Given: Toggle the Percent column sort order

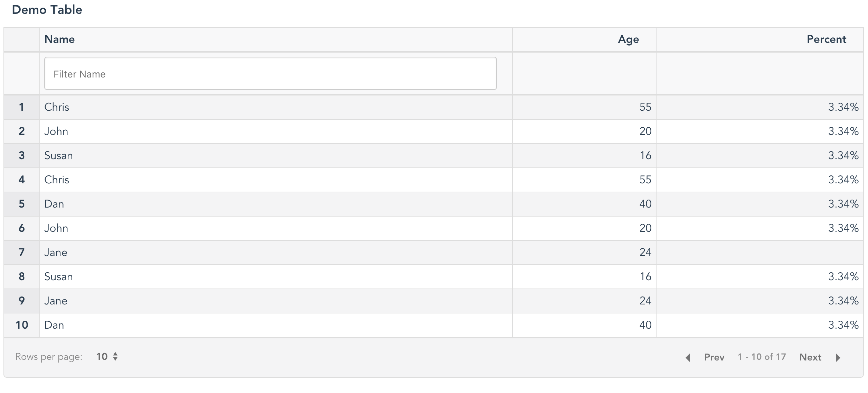Looking at the screenshot, I should (825, 39).
